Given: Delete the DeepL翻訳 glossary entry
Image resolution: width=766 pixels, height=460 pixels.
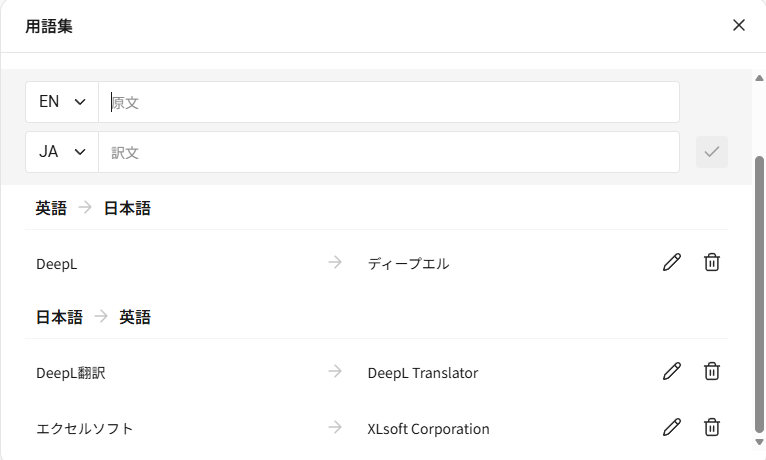Looking at the screenshot, I should coord(712,372).
